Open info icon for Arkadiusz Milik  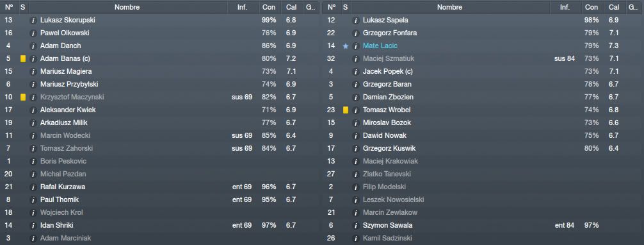[x=34, y=122]
